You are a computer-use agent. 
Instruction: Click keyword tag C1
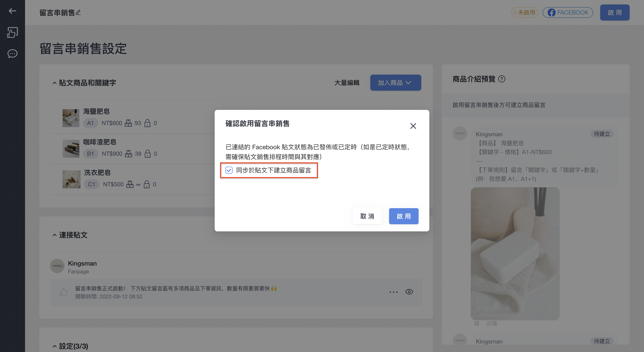tap(91, 184)
